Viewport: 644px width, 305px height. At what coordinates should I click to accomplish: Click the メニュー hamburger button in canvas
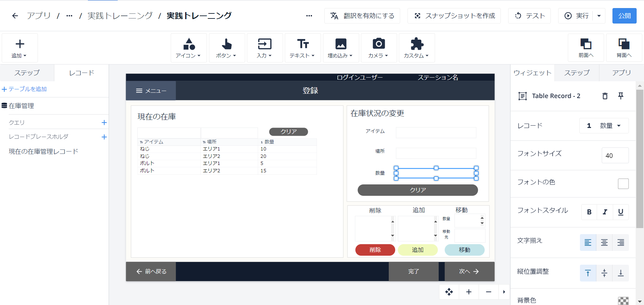(x=151, y=91)
